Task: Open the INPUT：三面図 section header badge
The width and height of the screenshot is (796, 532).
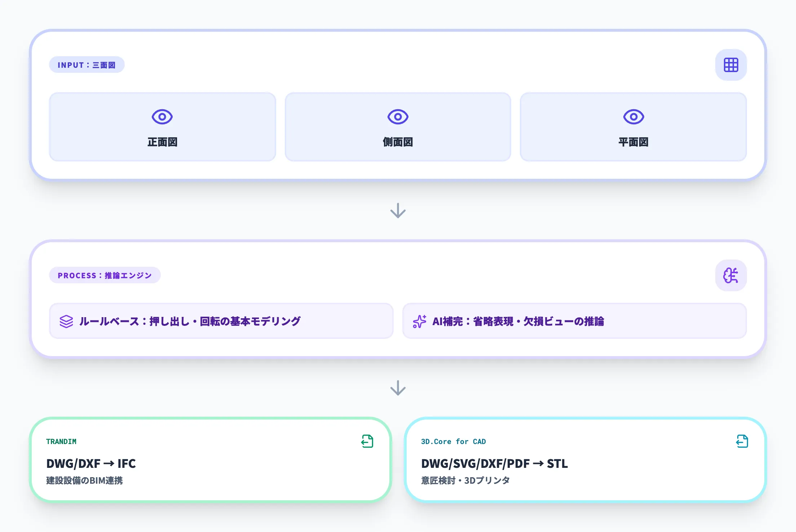Action: [87, 65]
